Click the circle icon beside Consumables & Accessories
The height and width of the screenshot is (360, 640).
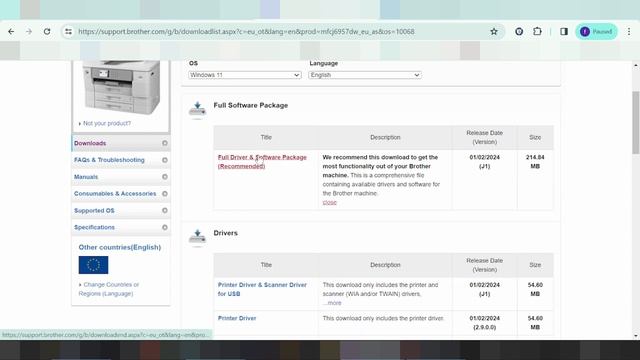coord(165,193)
